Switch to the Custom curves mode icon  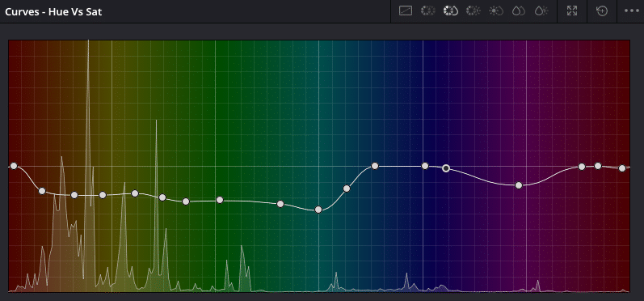point(406,11)
